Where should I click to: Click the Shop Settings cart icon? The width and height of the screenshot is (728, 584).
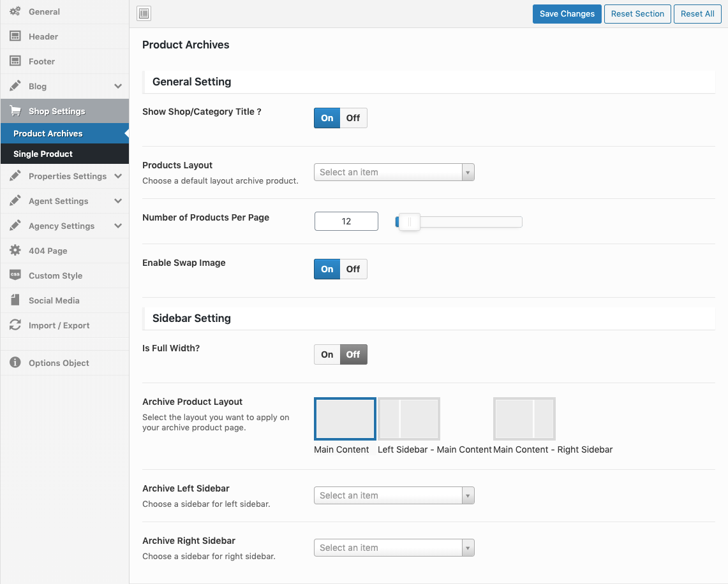click(15, 111)
